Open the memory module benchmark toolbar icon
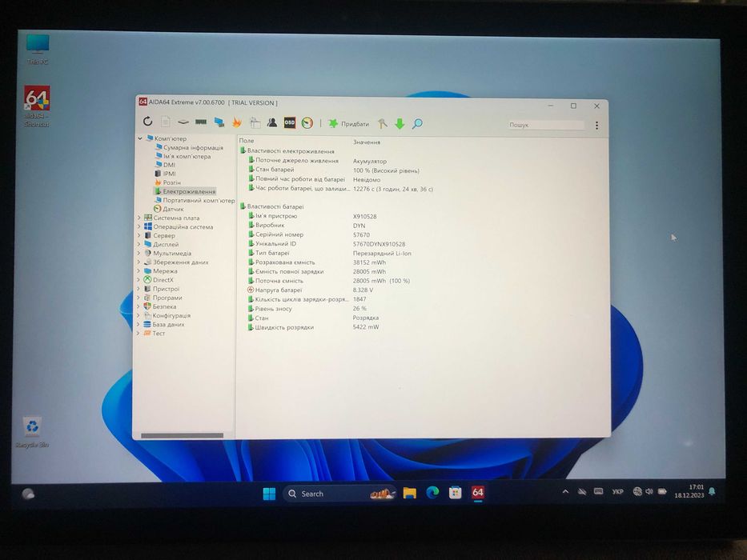The image size is (747, 560). [x=201, y=122]
